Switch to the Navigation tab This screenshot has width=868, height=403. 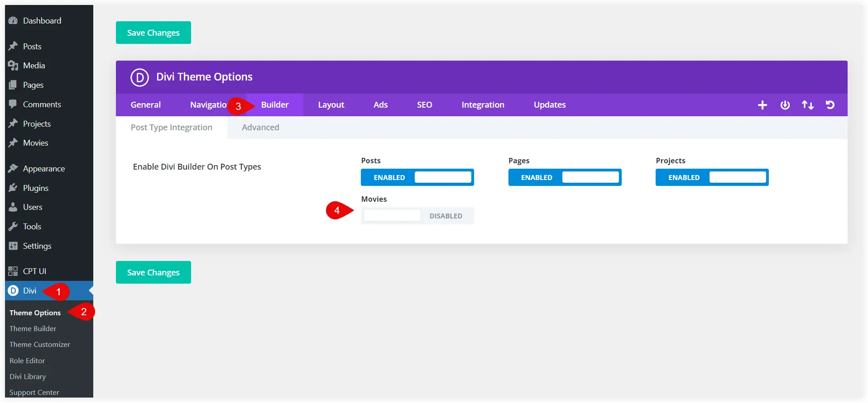click(x=208, y=105)
